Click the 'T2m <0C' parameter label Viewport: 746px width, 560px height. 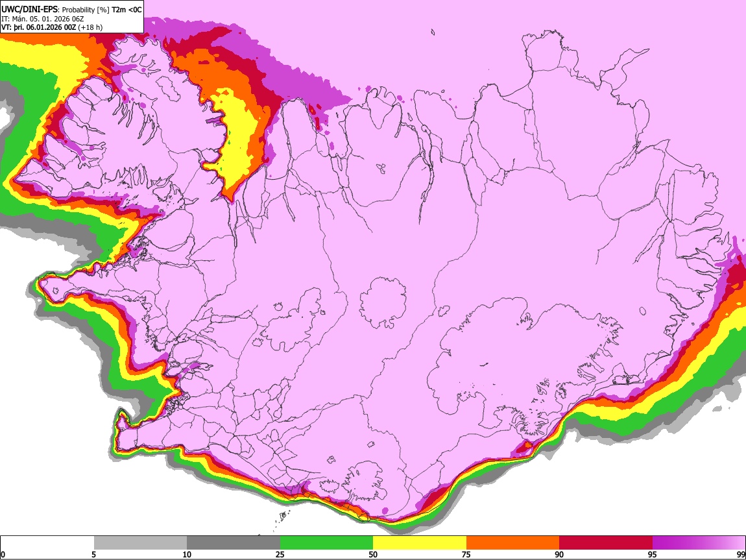point(126,10)
